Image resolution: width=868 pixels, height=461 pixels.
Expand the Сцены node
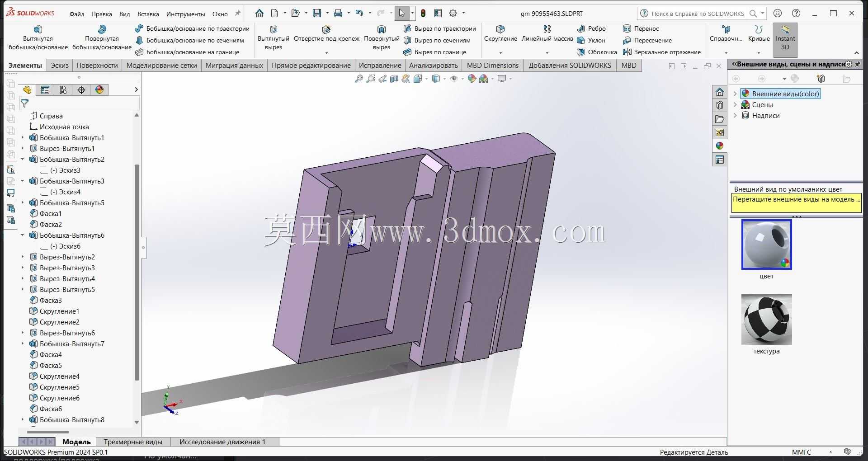[735, 104]
